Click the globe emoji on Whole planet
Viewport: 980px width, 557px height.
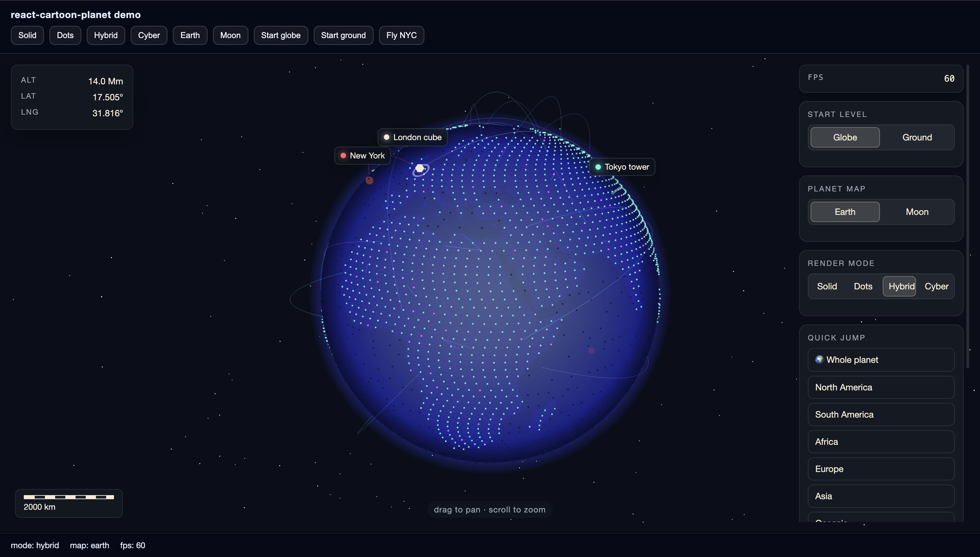click(x=819, y=359)
